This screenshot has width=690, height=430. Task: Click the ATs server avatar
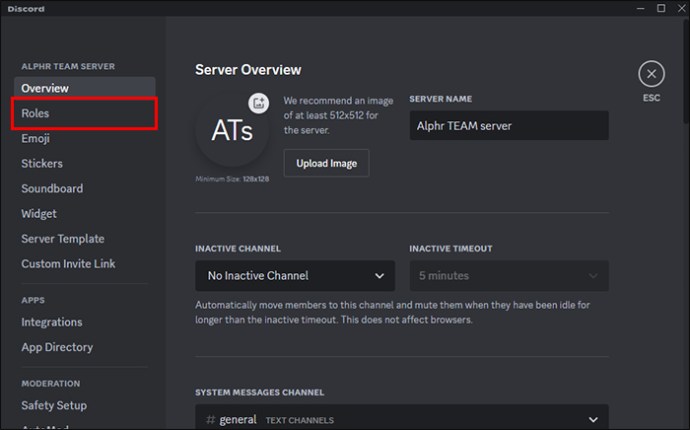coord(232,131)
